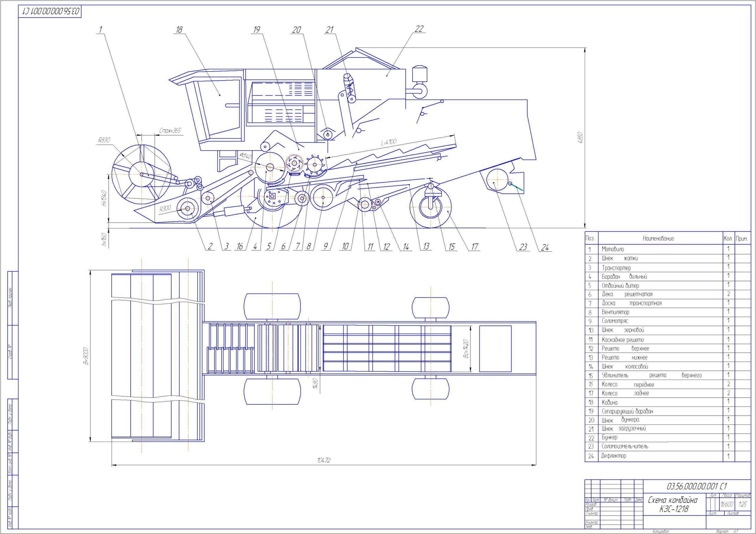Click callout number 21 at the top
The height and width of the screenshot is (534, 756).
[x=329, y=30]
